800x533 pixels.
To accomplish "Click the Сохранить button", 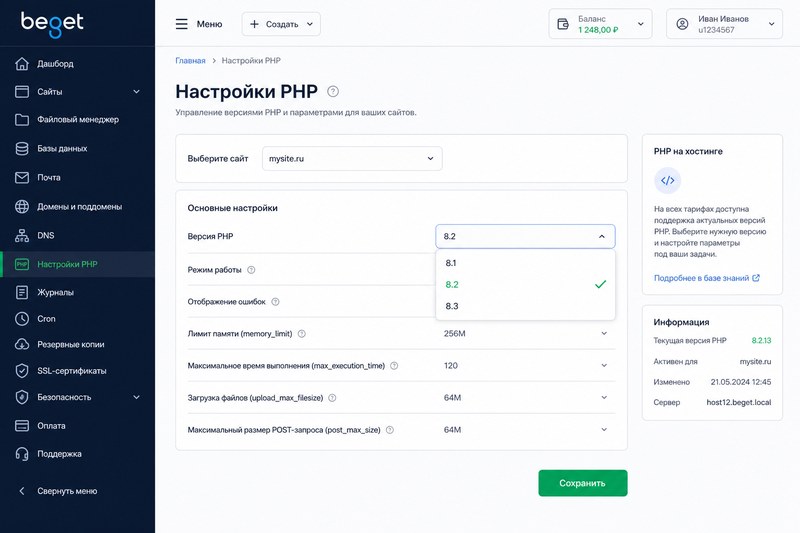I will [583, 483].
